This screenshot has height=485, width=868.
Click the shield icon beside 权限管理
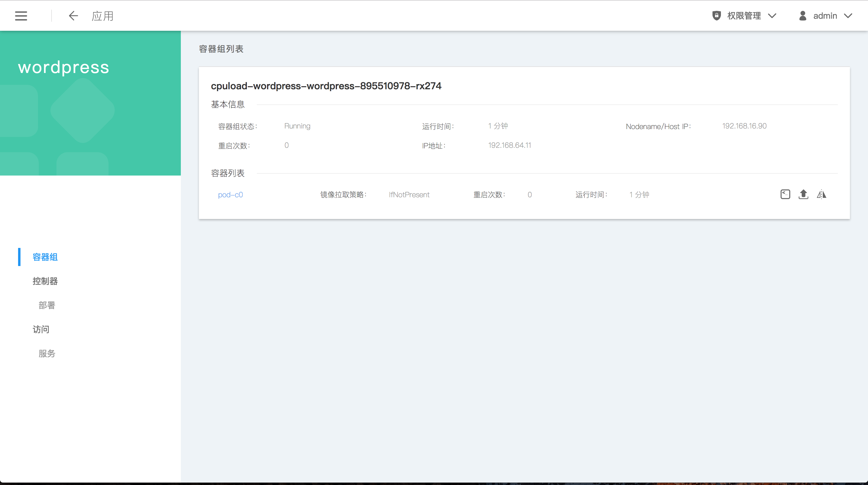(716, 15)
